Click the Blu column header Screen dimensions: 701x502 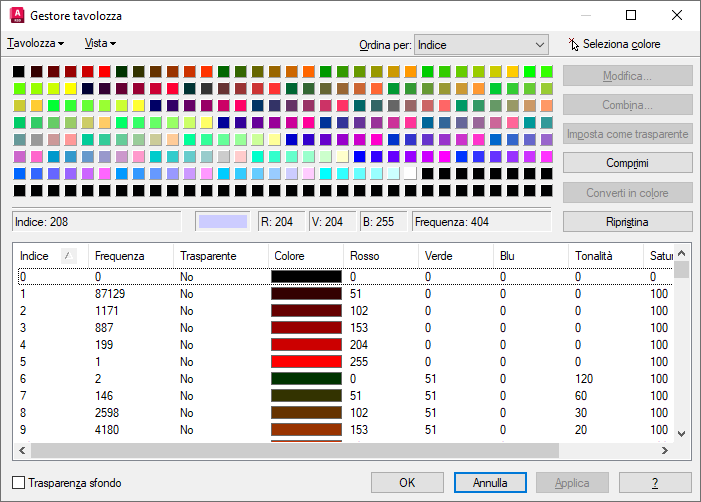point(531,256)
